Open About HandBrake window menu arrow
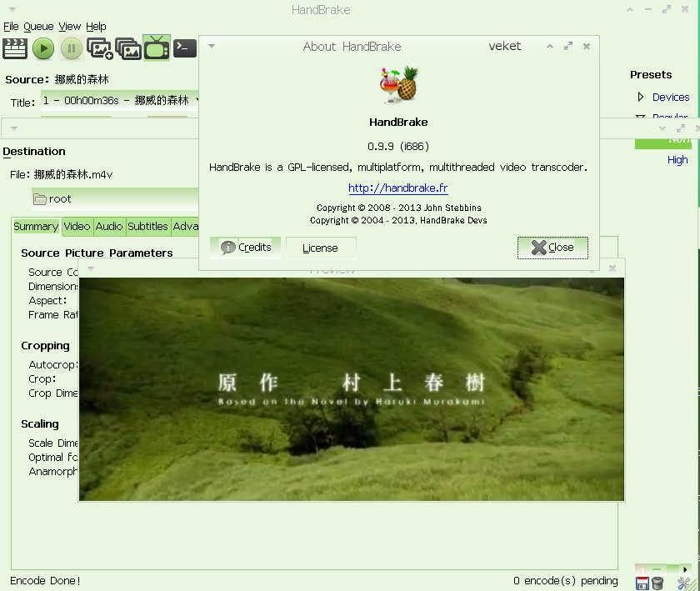The width and height of the screenshot is (700, 591). (x=212, y=46)
